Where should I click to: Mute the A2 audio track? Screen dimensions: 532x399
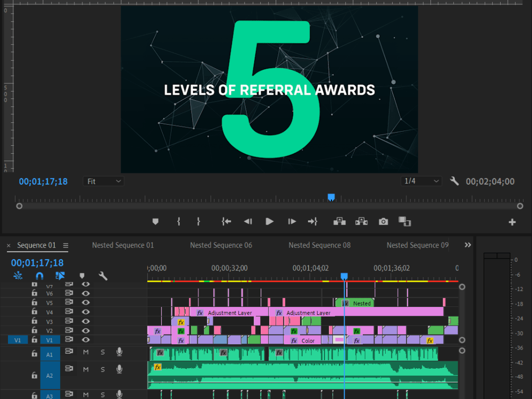86,369
